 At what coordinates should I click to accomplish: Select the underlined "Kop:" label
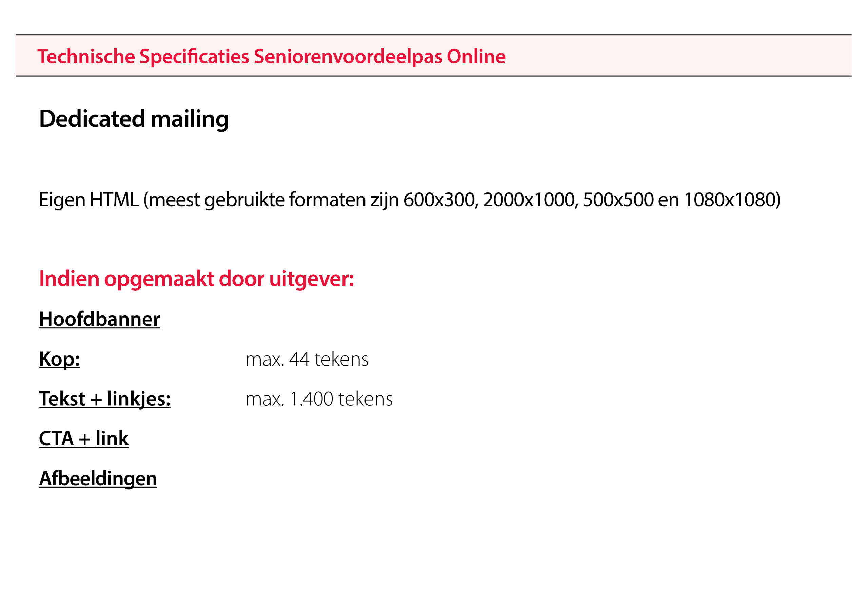59,359
